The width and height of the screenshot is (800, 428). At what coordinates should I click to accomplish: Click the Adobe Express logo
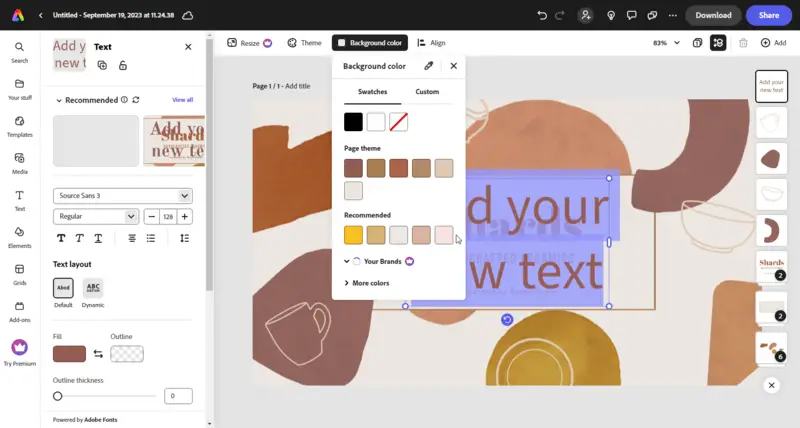coord(18,15)
